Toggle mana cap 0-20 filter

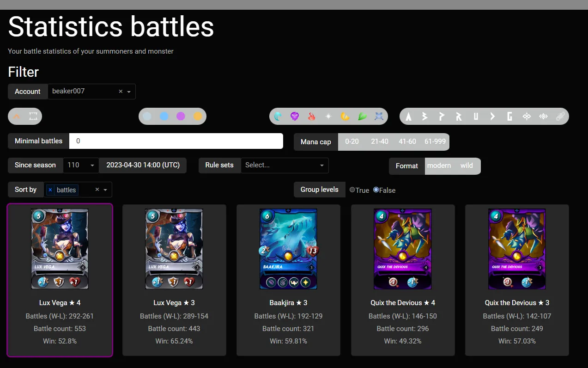click(x=352, y=141)
